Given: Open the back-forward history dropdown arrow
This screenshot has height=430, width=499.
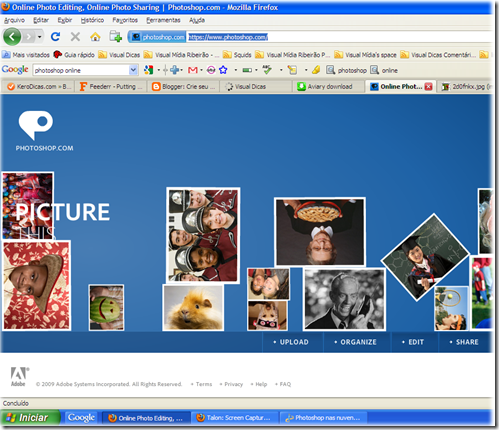Looking at the screenshot, I should (x=40, y=37).
